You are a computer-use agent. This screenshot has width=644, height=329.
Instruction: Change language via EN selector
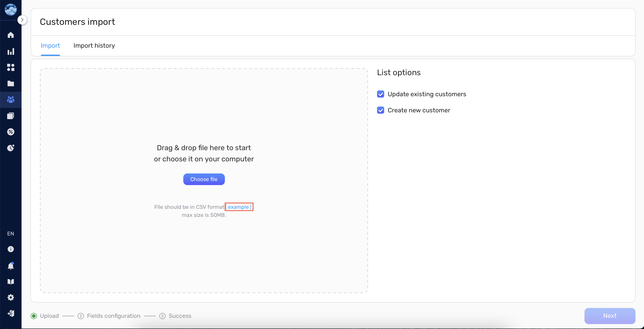[11, 233]
